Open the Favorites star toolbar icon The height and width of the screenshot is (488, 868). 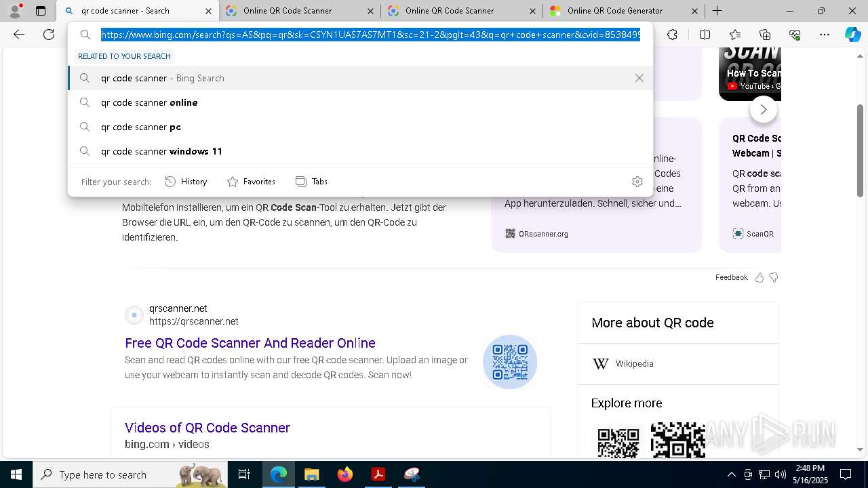[735, 35]
